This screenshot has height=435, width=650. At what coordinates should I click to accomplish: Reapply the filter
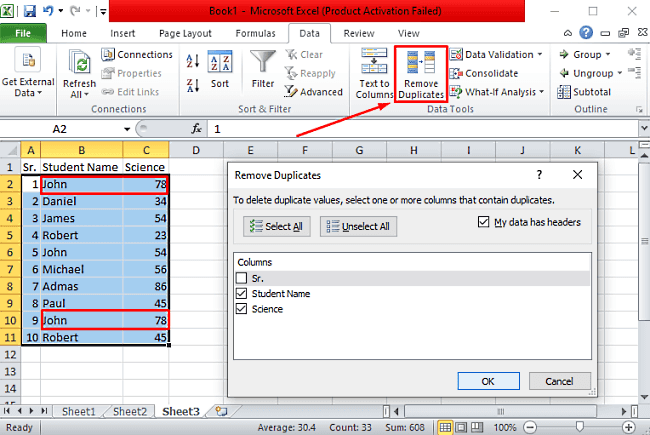coord(310,73)
